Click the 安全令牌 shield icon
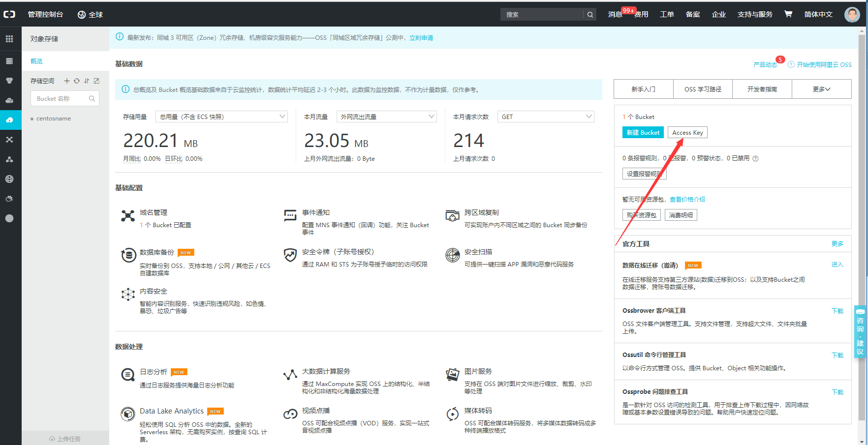This screenshot has width=868, height=445. tap(290, 255)
